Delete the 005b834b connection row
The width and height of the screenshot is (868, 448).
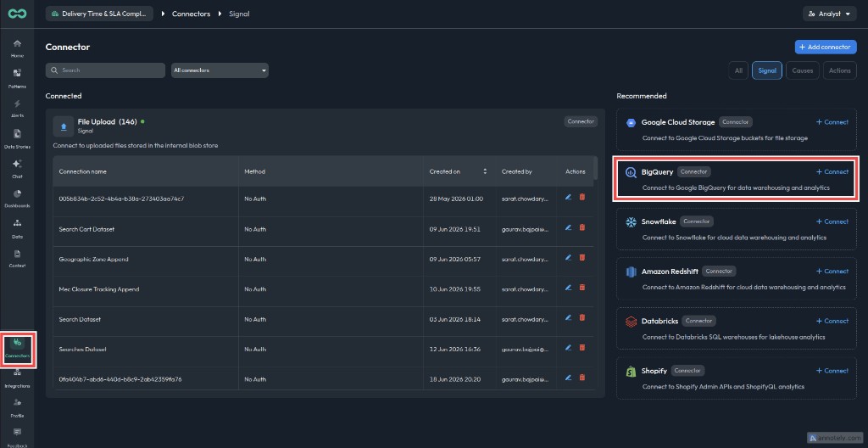[581, 197]
